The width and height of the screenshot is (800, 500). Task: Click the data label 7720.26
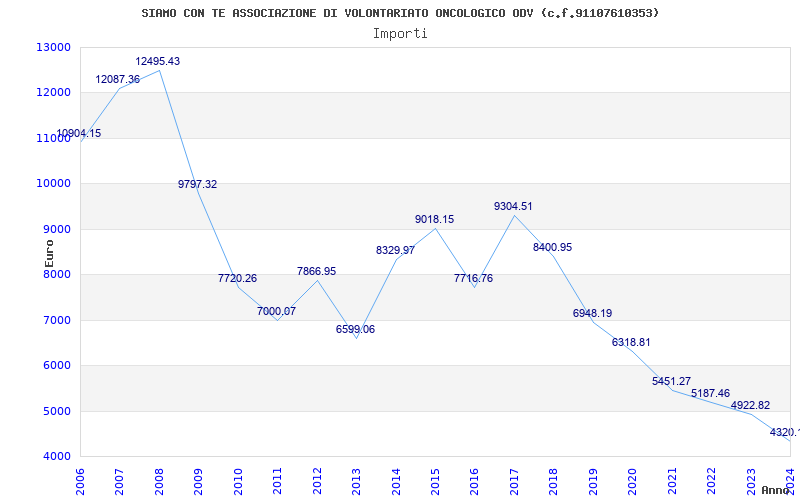237,279
